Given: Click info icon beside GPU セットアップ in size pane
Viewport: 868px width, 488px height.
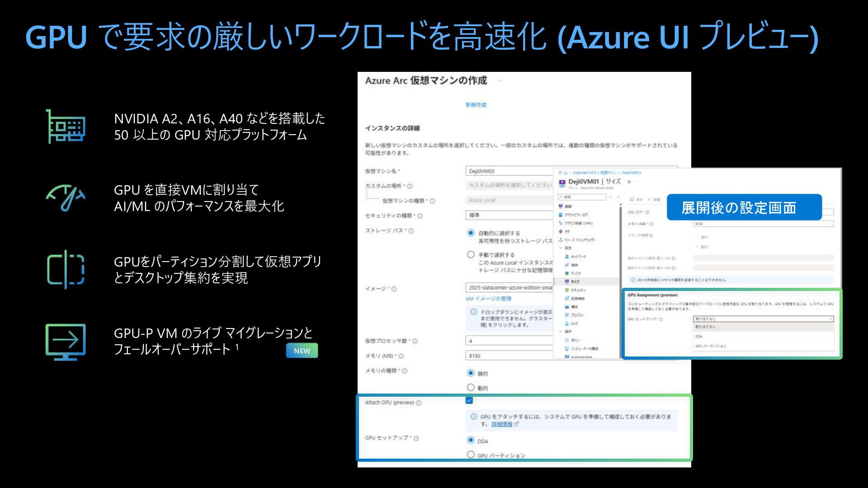Looking at the screenshot, I should [661, 319].
